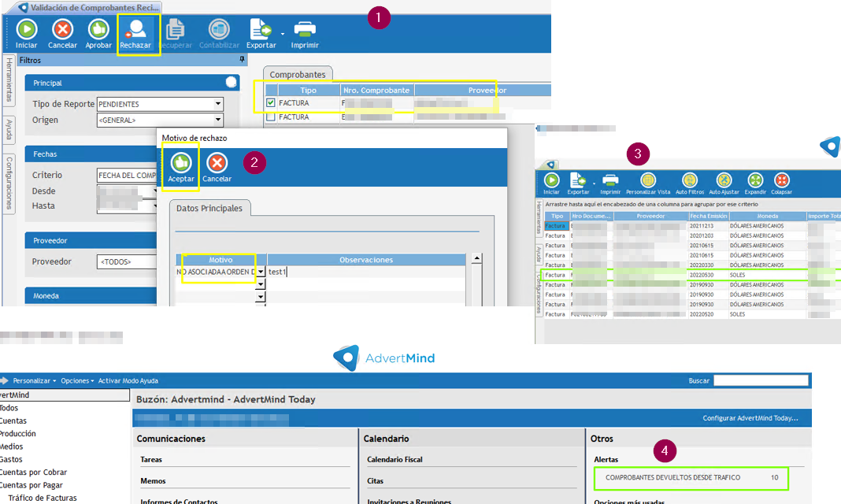The width and height of the screenshot is (841, 504).
Task: Click Imprimir in the results grid window
Action: tap(610, 183)
